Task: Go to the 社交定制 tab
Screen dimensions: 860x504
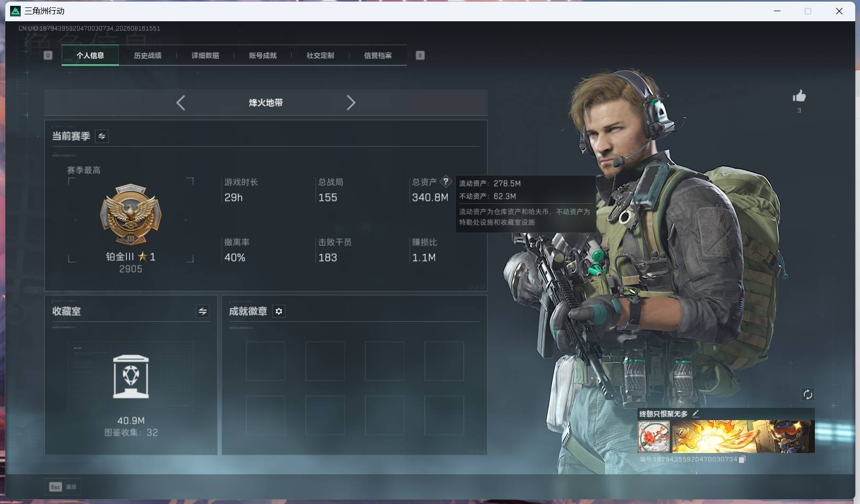Action: pos(320,55)
